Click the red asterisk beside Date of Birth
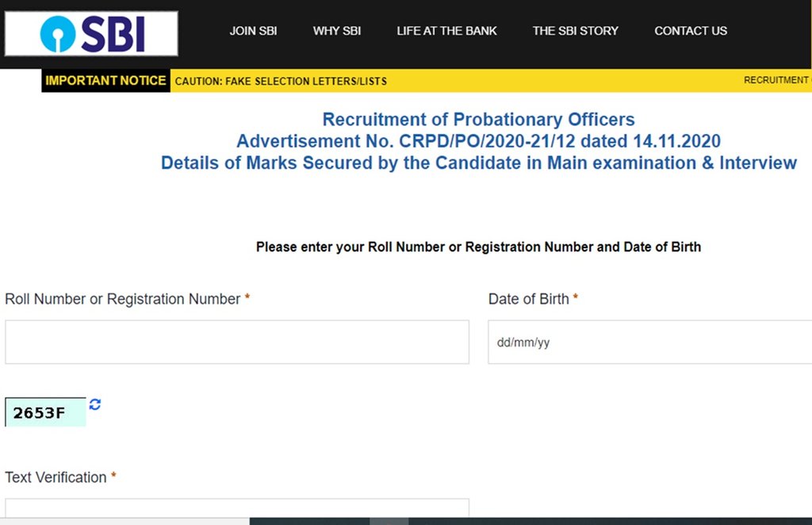This screenshot has width=812, height=525. [x=575, y=299]
